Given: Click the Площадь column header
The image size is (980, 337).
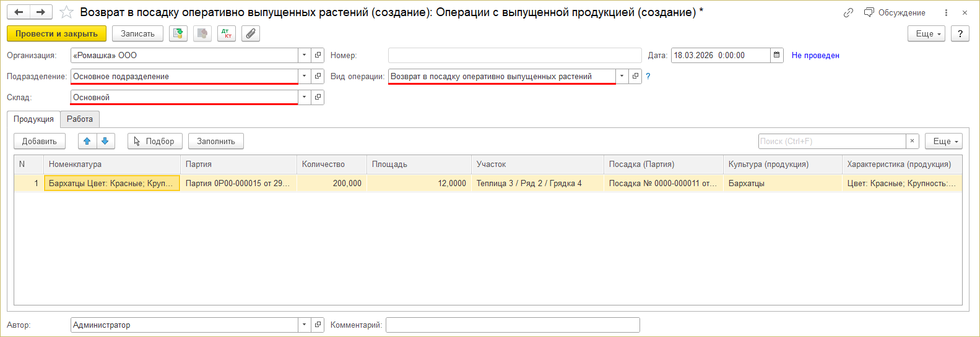Looking at the screenshot, I should tap(419, 164).
